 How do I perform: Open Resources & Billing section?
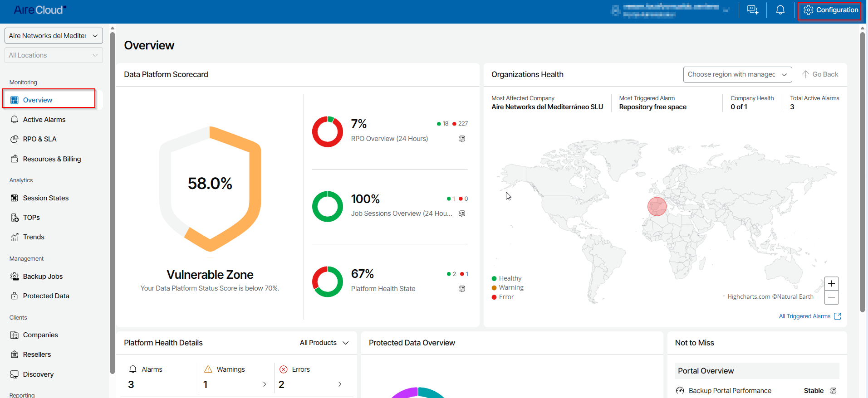52,159
